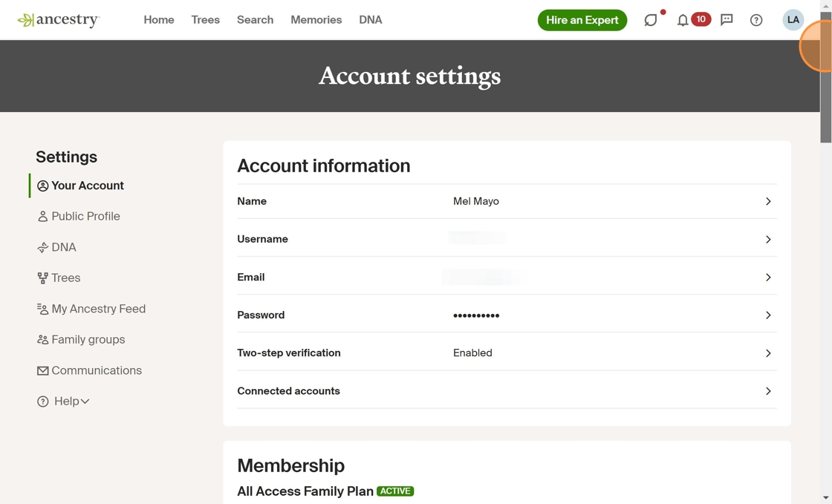Image resolution: width=832 pixels, height=504 pixels.
Task: Expand the Help section chevron
Action: click(x=85, y=401)
